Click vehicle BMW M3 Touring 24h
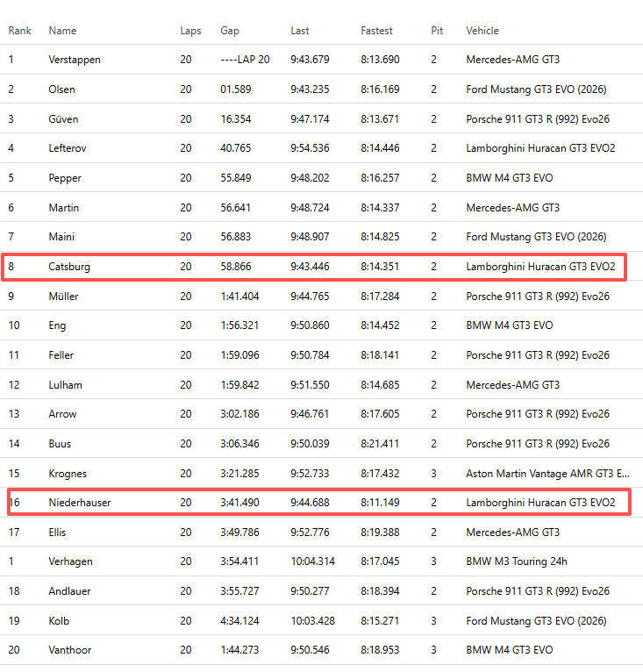This screenshot has height=672, width=643. 517,561
